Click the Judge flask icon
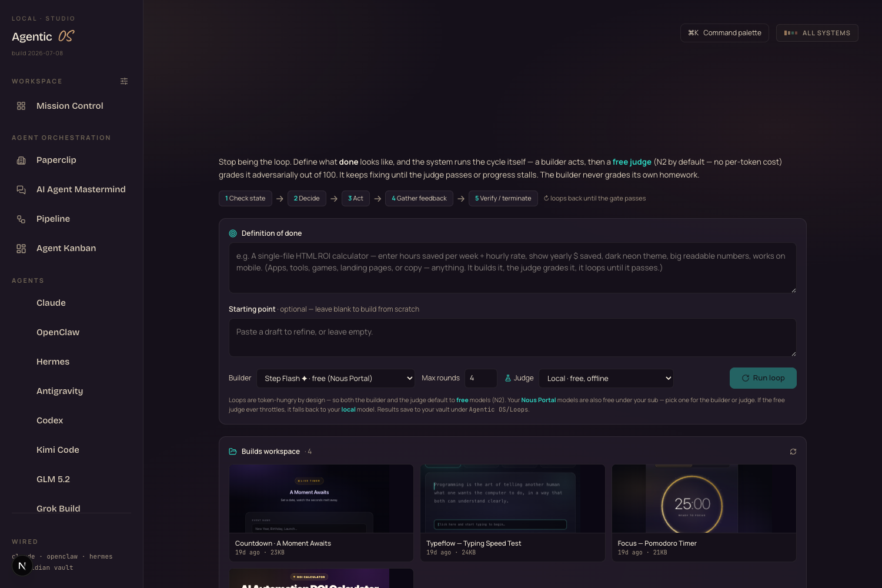 (508, 378)
